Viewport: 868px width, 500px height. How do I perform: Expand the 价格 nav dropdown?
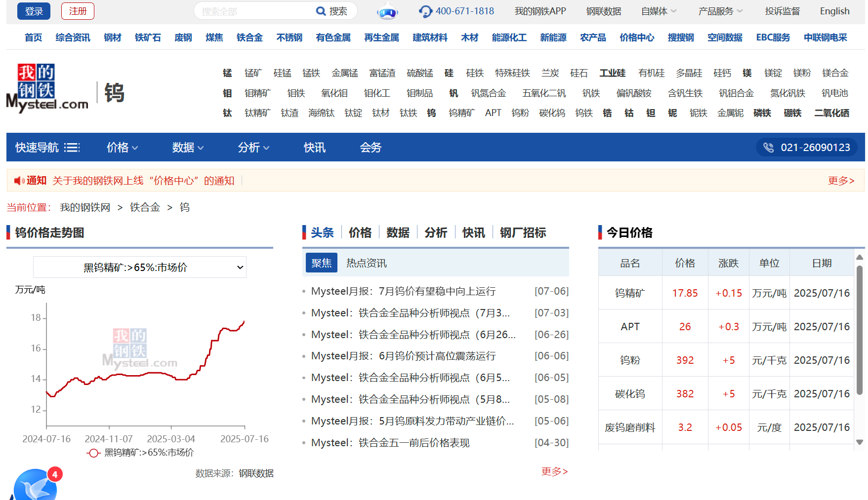coord(122,147)
